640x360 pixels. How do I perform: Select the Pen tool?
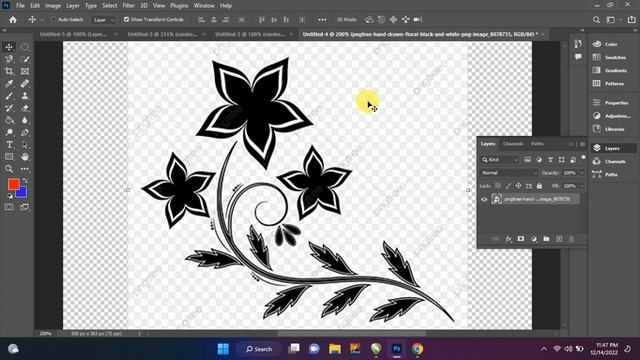(x=24, y=132)
